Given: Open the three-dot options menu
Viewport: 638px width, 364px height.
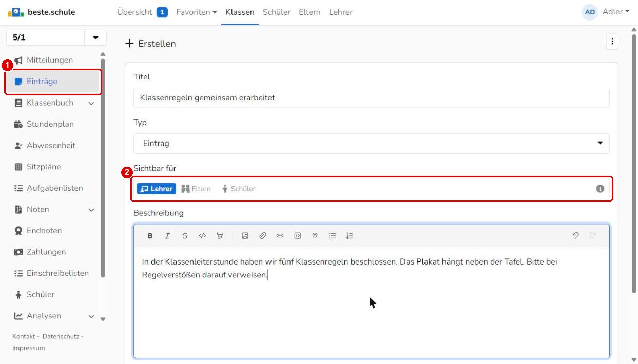Looking at the screenshot, I should tap(612, 42).
